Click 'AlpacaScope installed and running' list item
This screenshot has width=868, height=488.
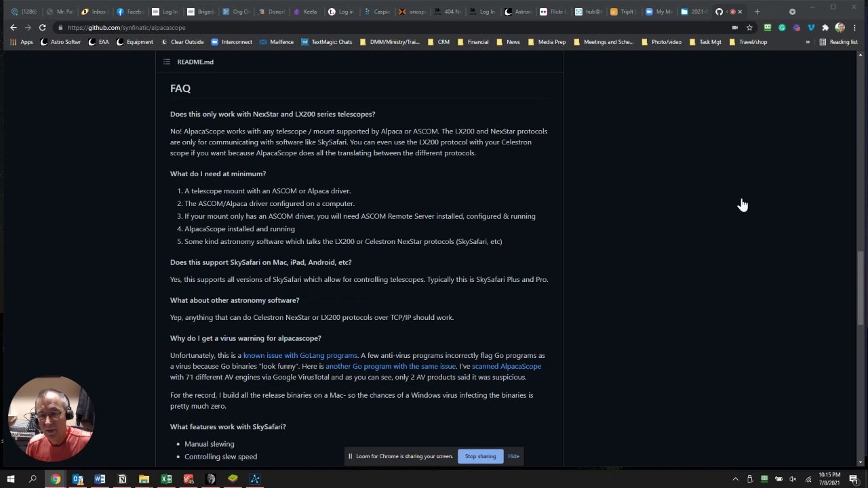coord(239,228)
